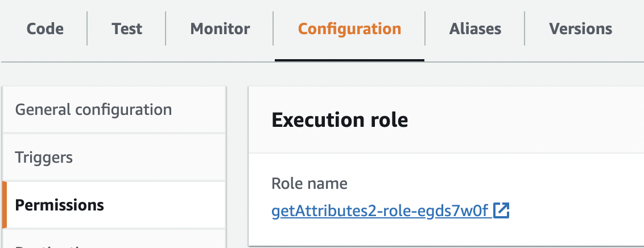View the Versions tab
644x248 pixels.
pos(580,29)
